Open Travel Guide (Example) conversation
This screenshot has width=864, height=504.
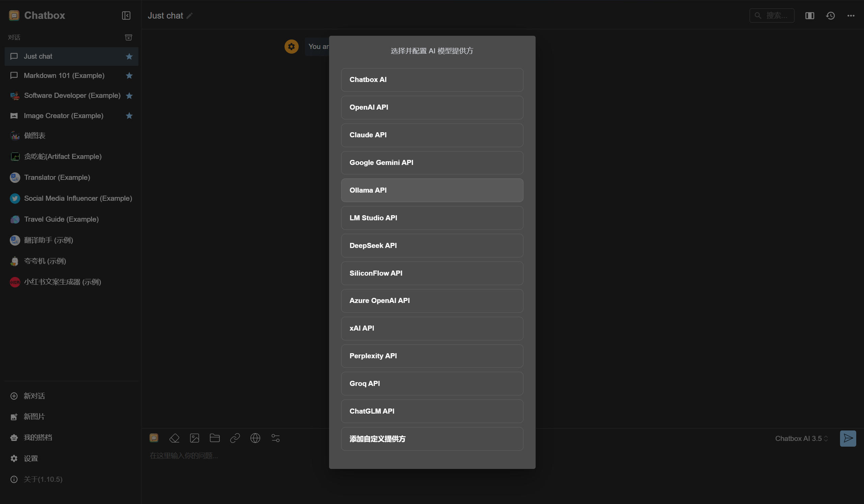point(71,219)
